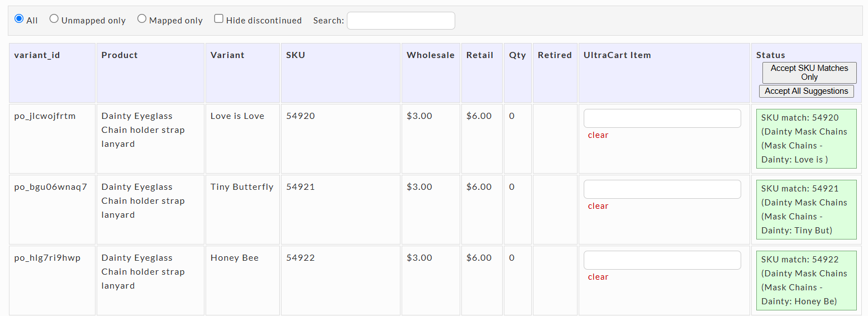Viewport: 868px width, 316px height.
Task: Click the Qty value in Honey Bee row
Action: click(512, 258)
